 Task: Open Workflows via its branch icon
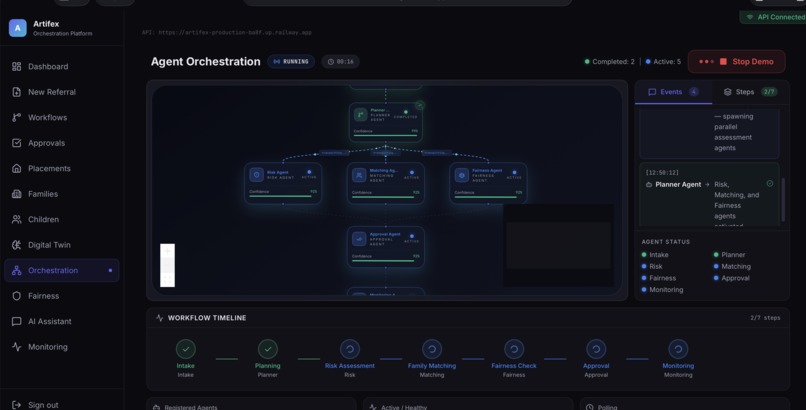coord(16,117)
